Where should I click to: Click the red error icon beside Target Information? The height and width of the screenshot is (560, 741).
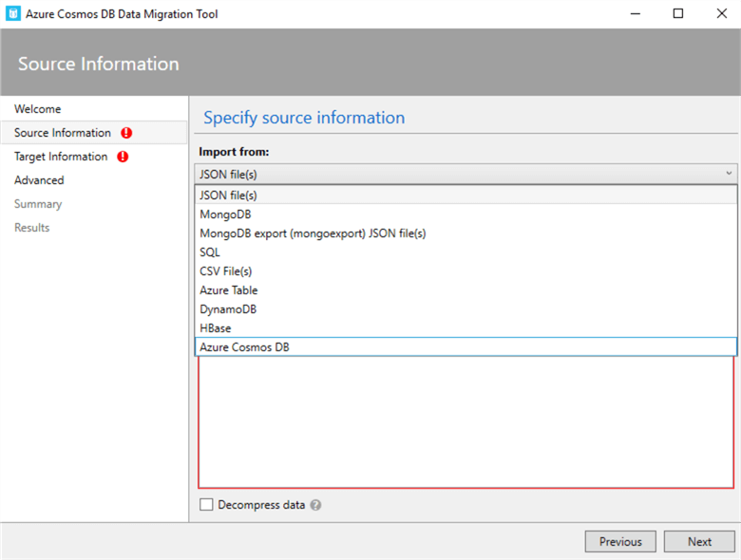click(x=123, y=157)
